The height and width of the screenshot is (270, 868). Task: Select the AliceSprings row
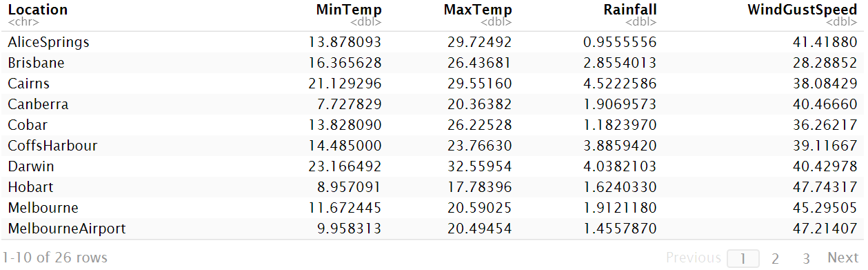433,42
